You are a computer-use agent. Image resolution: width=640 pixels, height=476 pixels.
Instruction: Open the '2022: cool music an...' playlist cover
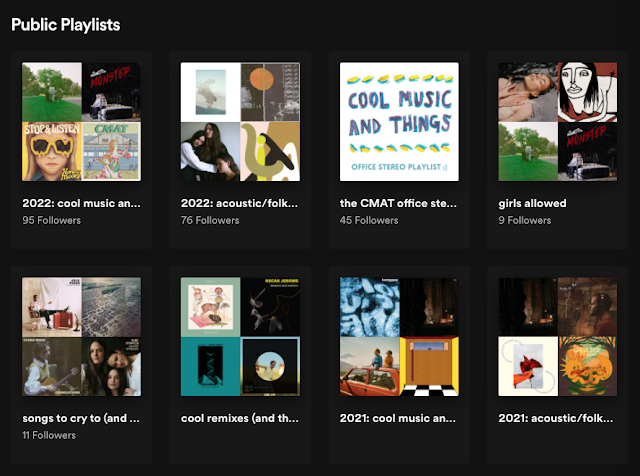coord(81,122)
